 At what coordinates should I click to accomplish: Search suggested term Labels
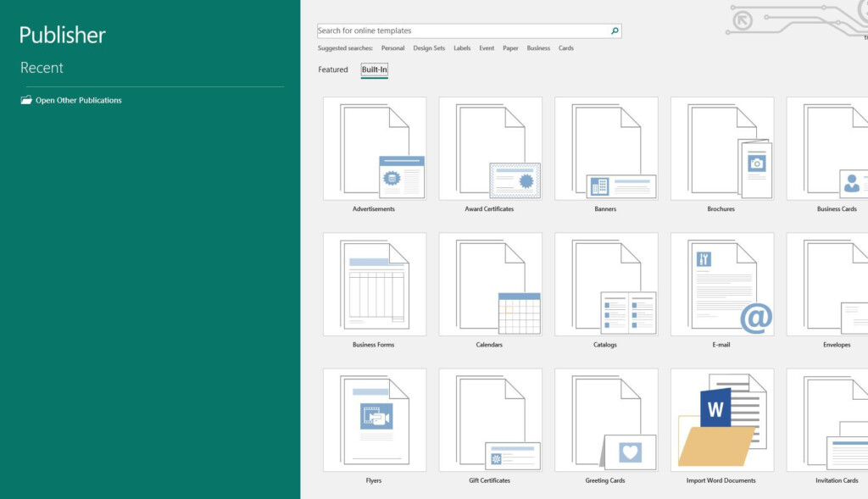pos(462,48)
